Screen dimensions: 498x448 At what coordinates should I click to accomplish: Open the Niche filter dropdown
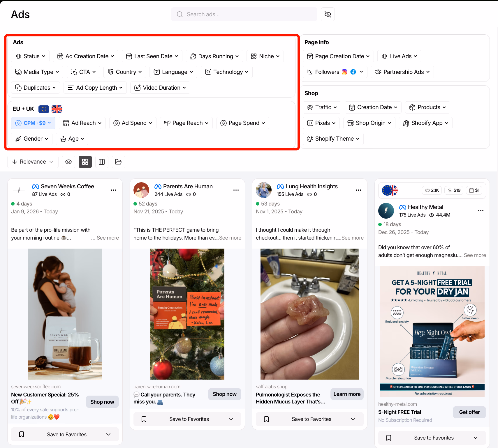click(265, 56)
